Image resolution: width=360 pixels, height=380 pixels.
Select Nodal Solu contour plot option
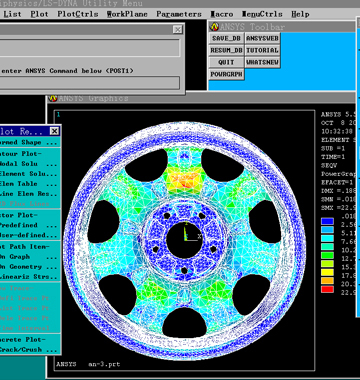[29, 164]
